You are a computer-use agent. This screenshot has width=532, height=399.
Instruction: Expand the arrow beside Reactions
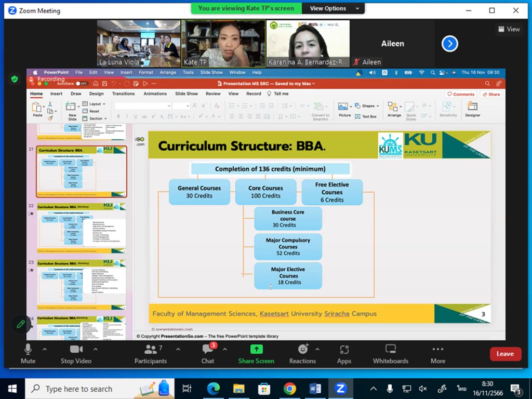click(317, 349)
